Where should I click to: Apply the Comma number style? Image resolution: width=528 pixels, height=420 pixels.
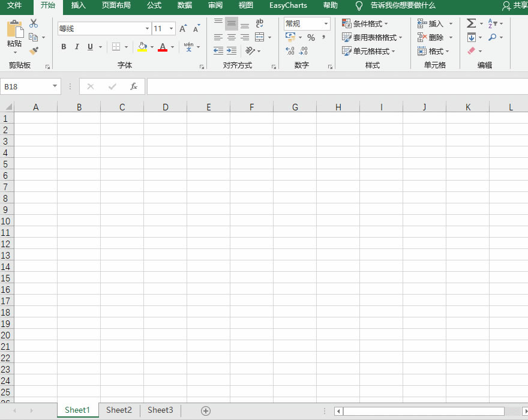coord(323,37)
